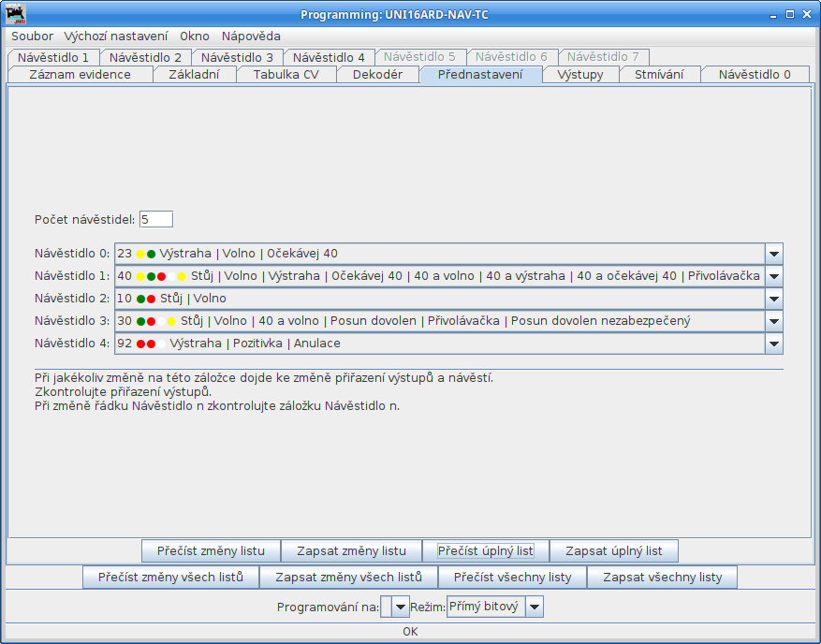This screenshot has width=821, height=644.
Task: Open the Výchozí nastavení menu
Action: (x=116, y=37)
